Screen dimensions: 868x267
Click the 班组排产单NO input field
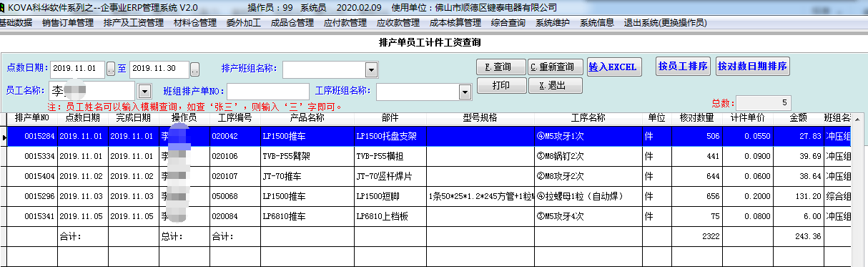[x=268, y=92]
